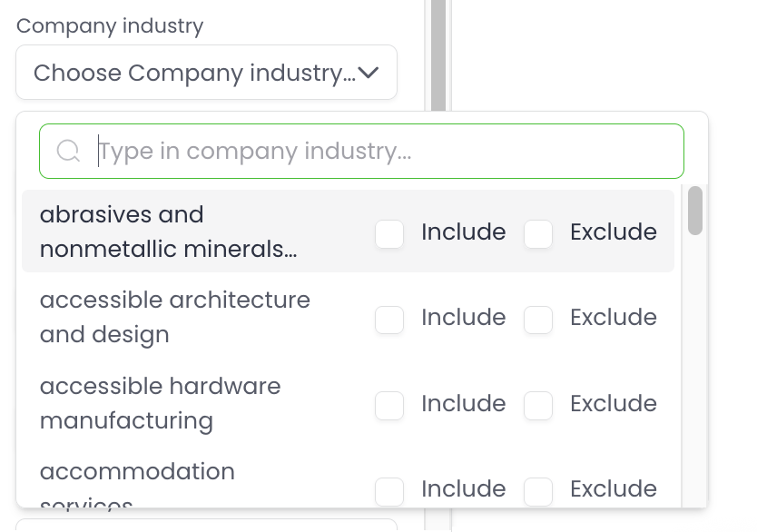Check Include for accessible architecture and design
Viewport: 757px width, 532px height.
pyautogui.click(x=389, y=320)
